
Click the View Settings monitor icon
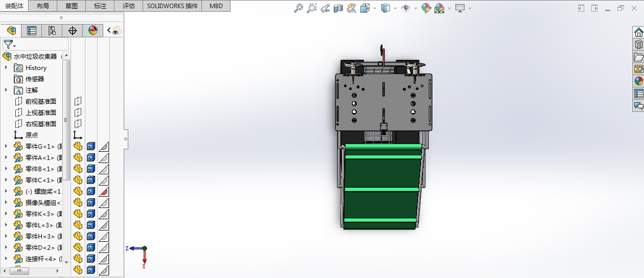[x=461, y=8]
